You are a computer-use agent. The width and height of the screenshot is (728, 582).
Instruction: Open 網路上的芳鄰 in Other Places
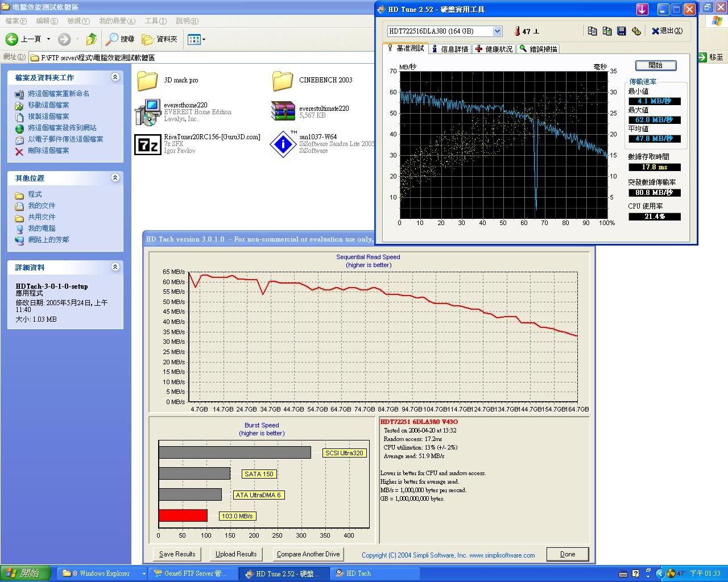coord(48,240)
